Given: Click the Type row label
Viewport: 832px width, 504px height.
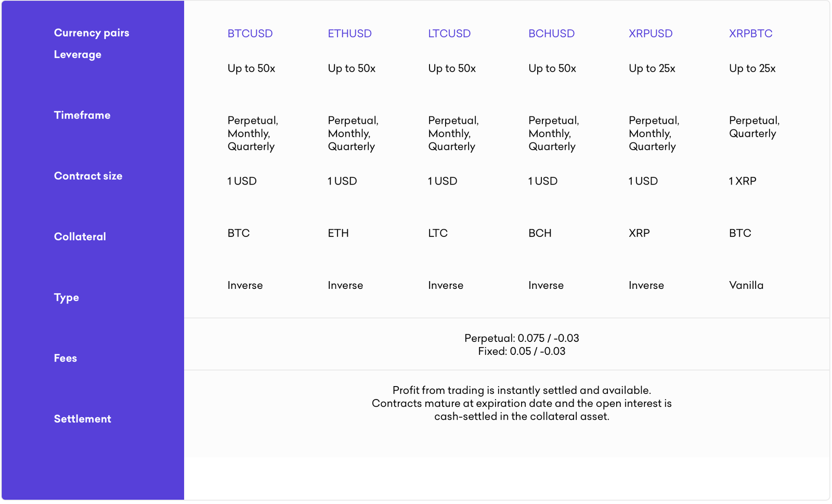Looking at the screenshot, I should [x=67, y=298].
